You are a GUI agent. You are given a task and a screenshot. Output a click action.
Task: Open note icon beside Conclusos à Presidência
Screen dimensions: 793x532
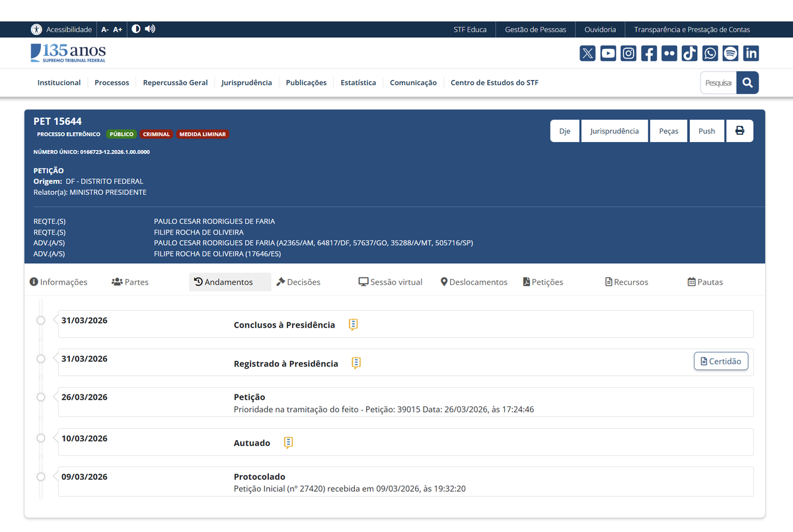[354, 324]
